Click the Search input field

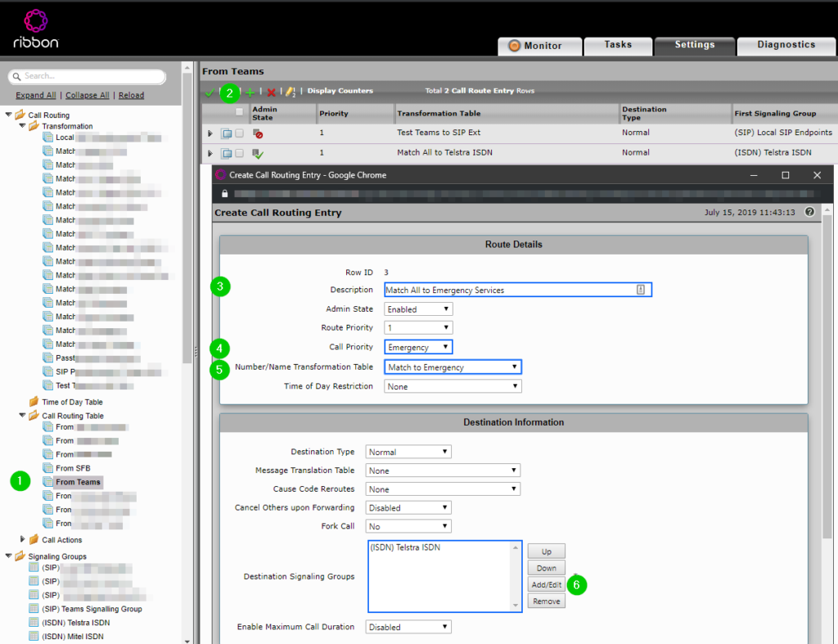click(x=87, y=76)
